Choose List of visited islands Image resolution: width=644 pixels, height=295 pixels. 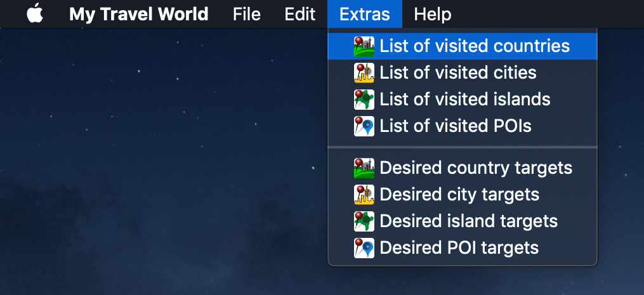click(x=463, y=100)
